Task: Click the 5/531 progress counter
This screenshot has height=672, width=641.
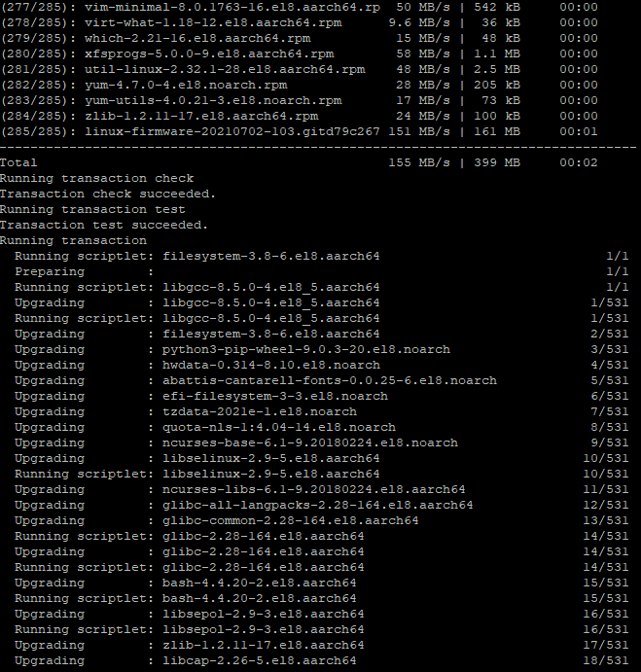Action: [609, 380]
